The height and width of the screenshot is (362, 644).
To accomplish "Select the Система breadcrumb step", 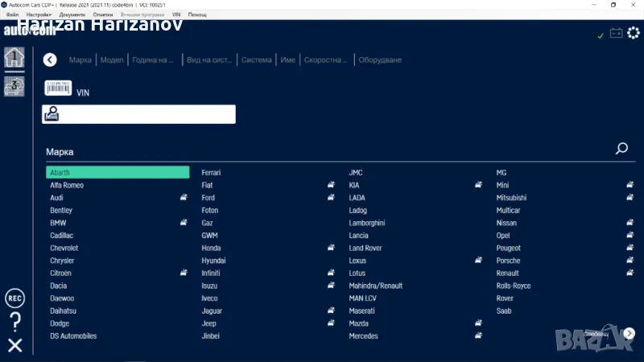I will (256, 60).
